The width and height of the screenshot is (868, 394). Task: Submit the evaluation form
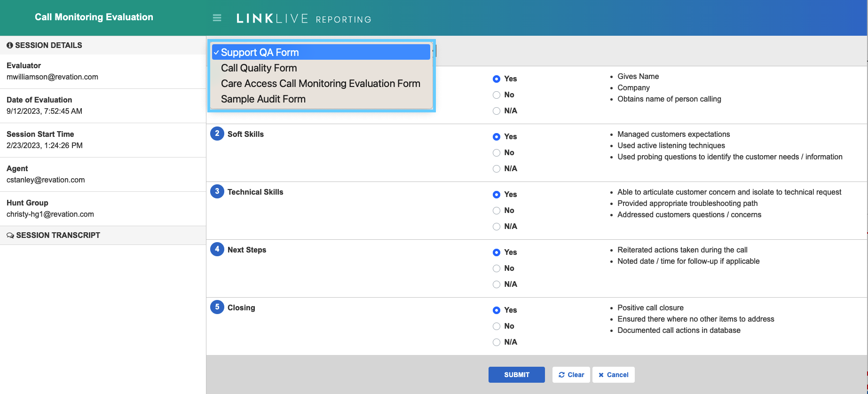pyautogui.click(x=516, y=375)
